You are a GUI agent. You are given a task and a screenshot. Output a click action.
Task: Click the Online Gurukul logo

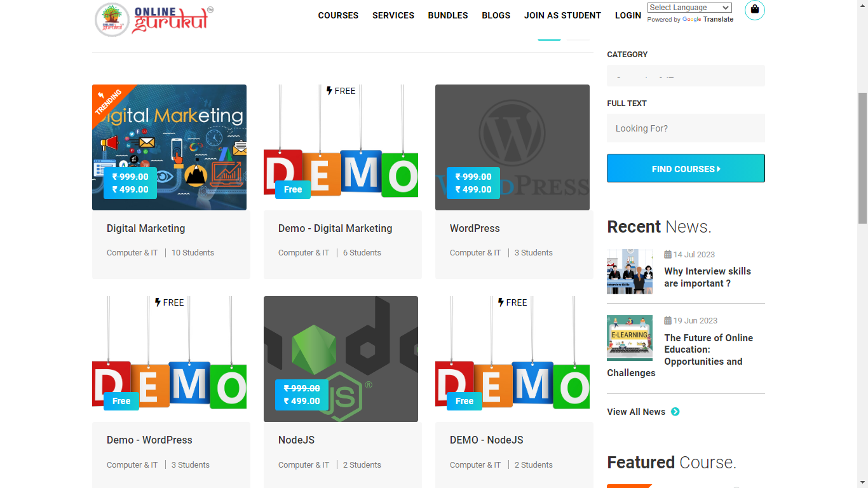(x=154, y=18)
